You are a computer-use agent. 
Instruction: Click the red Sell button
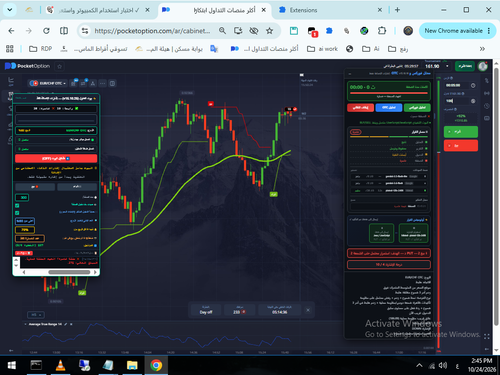click(x=461, y=145)
